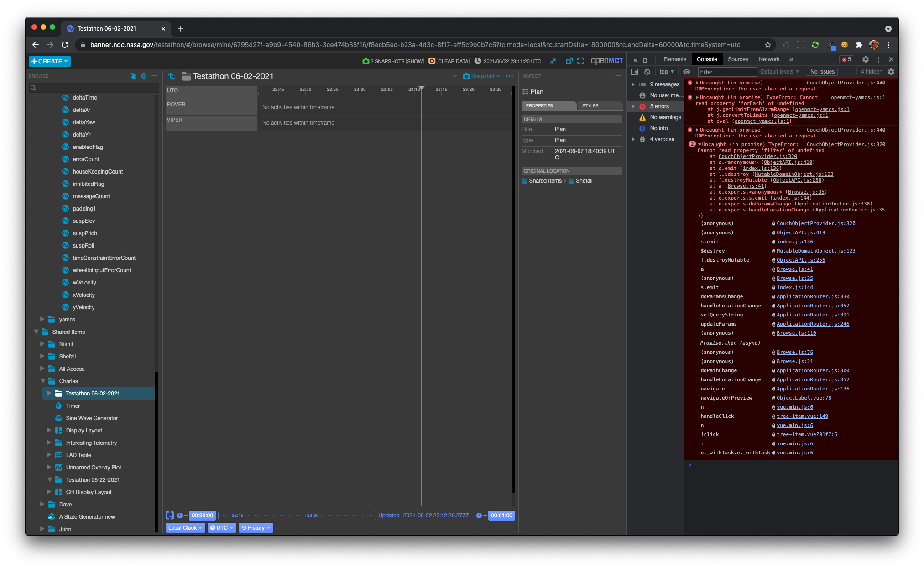Click the snapshots camera icon in the toolbar
This screenshot has width=924, height=569.
[x=366, y=61]
